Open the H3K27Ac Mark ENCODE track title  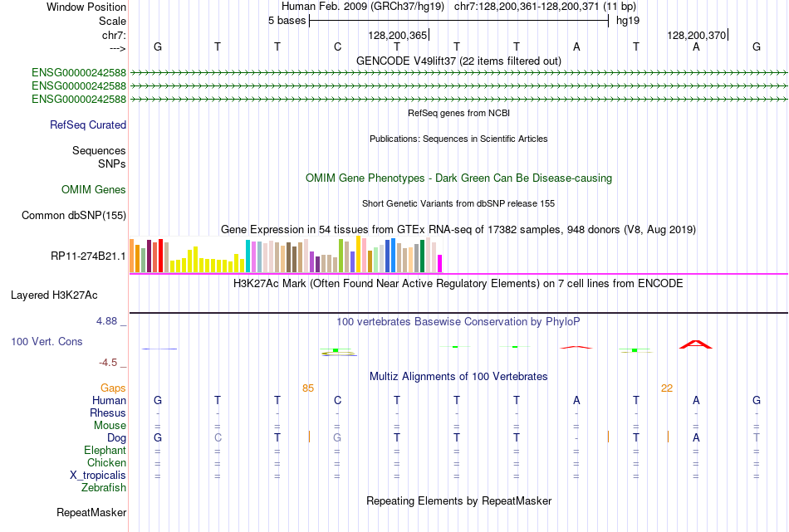click(458, 284)
